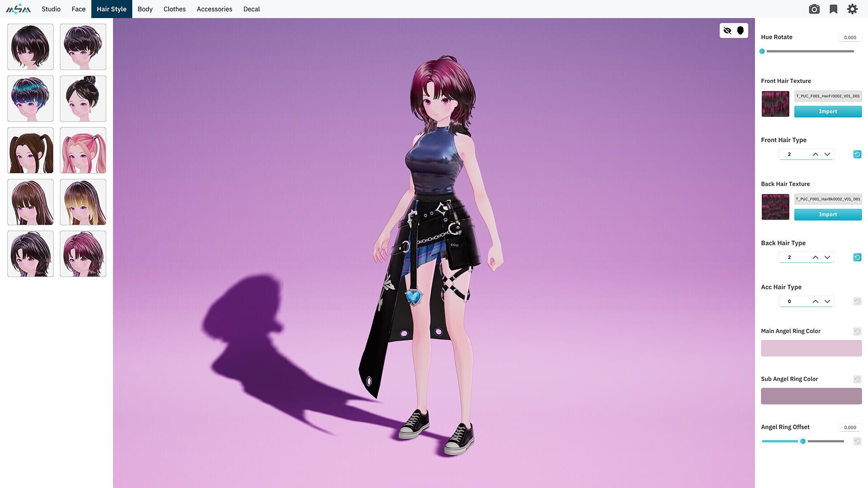Open the settings gear icon

852,9
